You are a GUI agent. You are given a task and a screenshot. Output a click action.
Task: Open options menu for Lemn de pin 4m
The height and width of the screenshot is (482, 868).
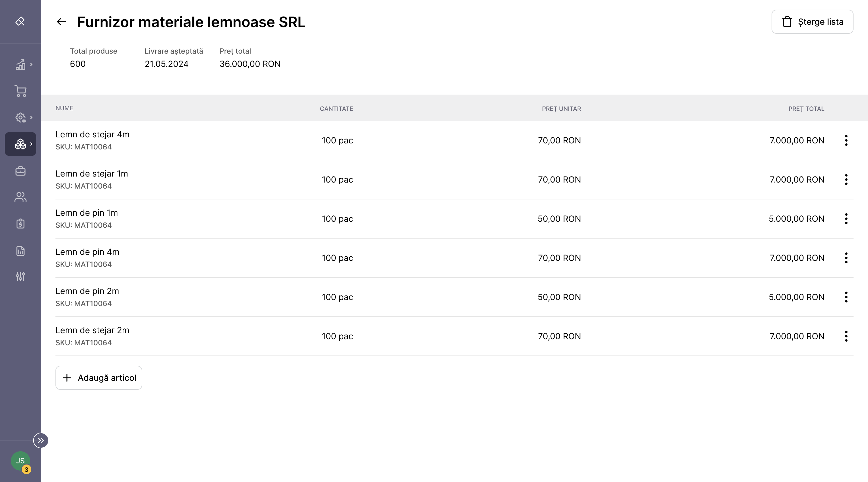[x=846, y=258]
